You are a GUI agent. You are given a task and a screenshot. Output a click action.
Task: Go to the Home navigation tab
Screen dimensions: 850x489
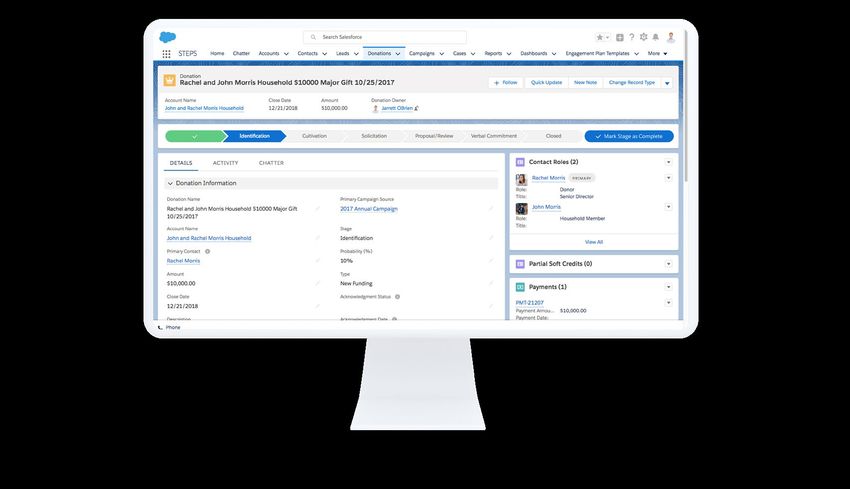[217, 53]
